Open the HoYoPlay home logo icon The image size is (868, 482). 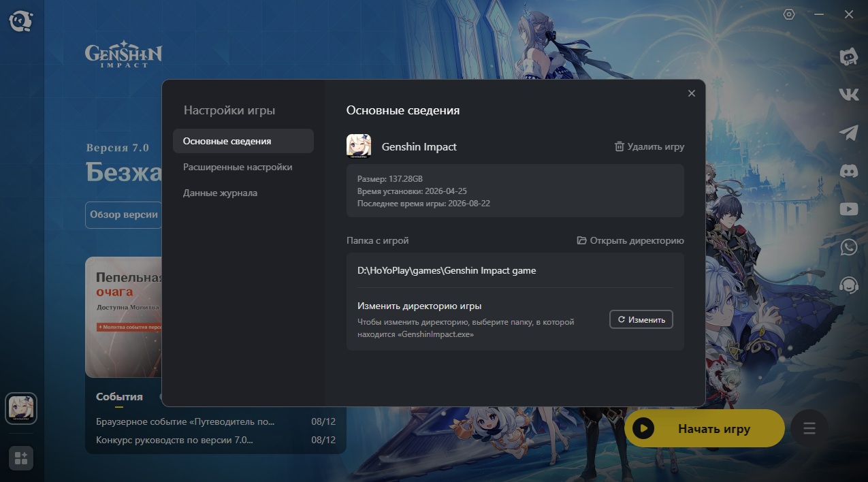(x=20, y=20)
